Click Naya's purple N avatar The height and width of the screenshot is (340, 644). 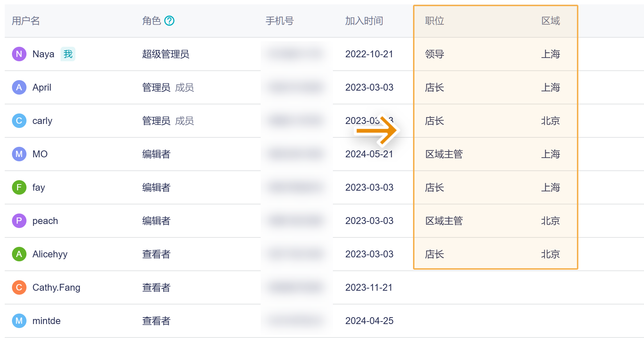tap(19, 54)
